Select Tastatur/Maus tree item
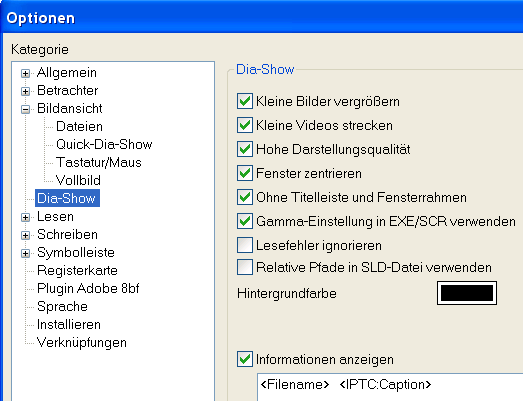523x401 pixels. 99,162
